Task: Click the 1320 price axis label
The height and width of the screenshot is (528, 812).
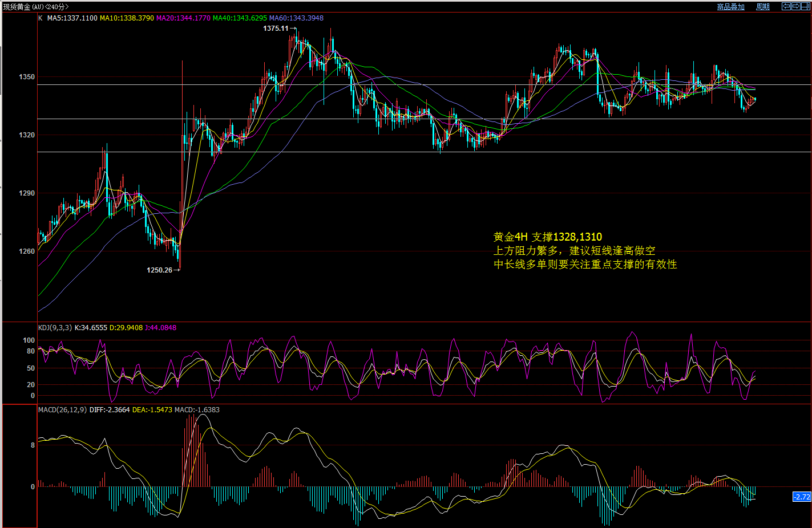Action: coord(27,135)
